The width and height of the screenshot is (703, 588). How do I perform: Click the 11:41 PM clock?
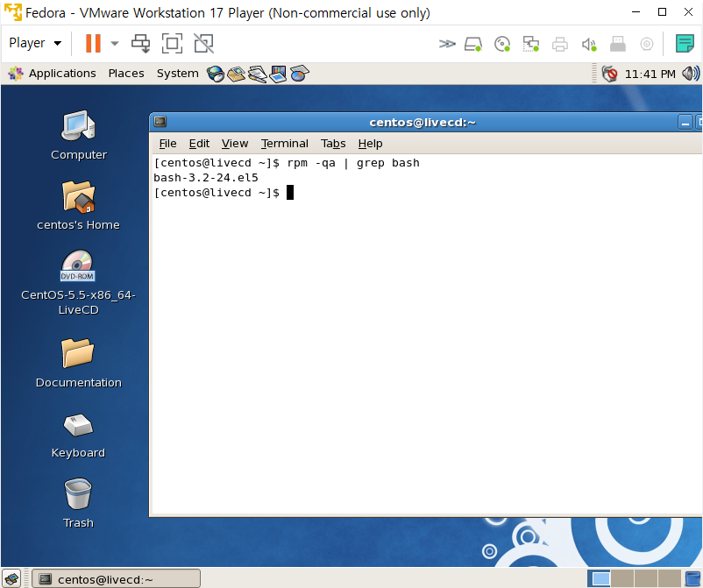(x=650, y=74)
